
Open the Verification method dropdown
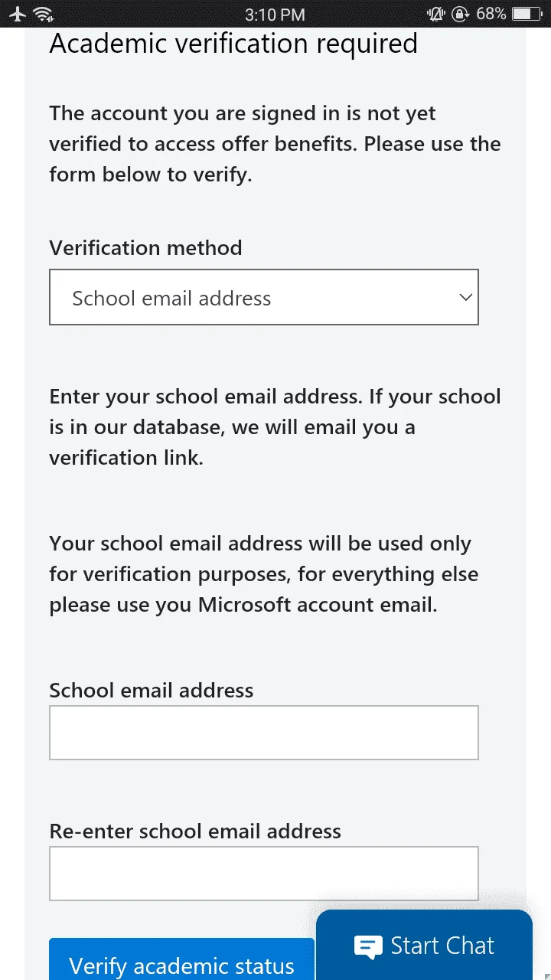coord(264,297)
